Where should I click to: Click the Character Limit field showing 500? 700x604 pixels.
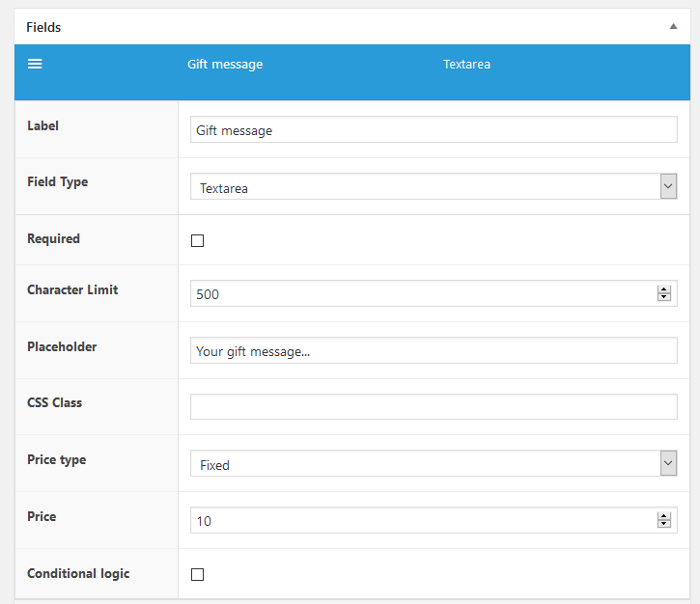pos(434,293)
